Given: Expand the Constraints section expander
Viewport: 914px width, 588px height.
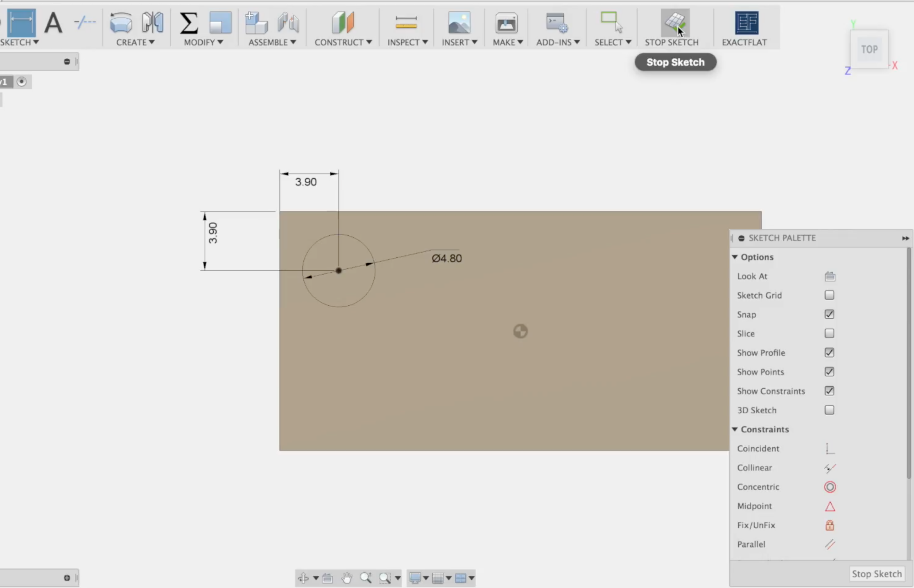Looking at the screenshot, I should coord(734,429).
